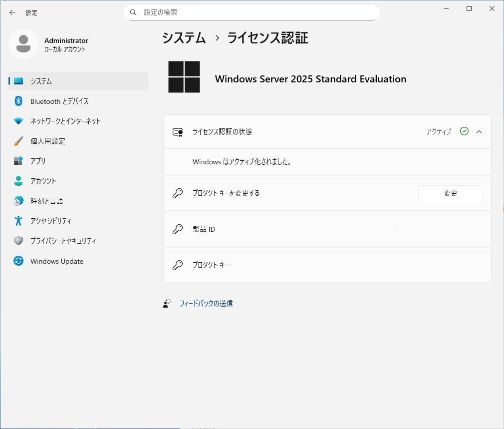Click the システム breadcrumb link
Viewport: 504px width, 429px height.
pos(184,38)
